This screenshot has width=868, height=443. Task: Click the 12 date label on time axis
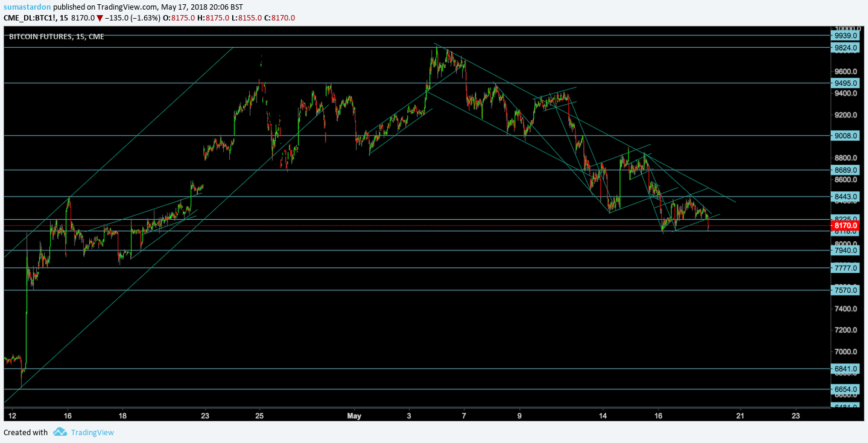[x=12, y=416]
